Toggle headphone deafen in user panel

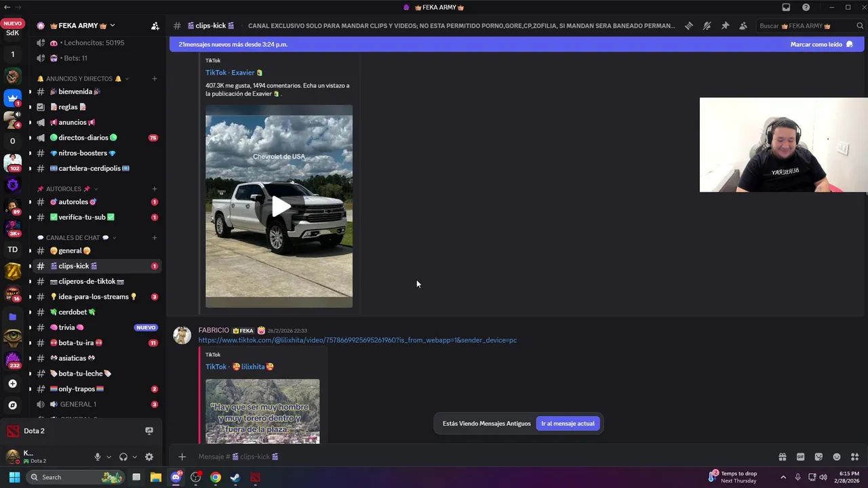pos(123,457)
